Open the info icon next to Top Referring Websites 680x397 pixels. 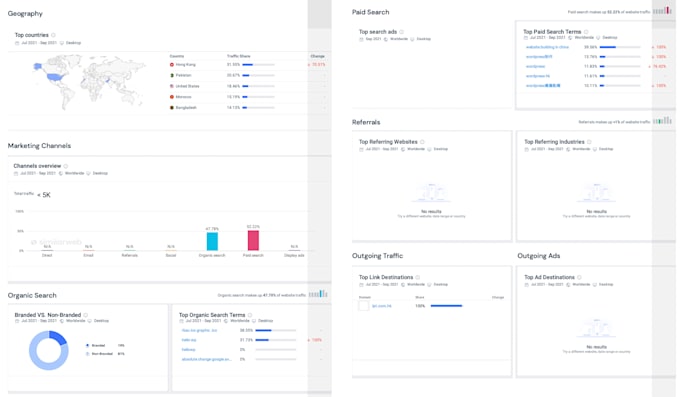pos(422,142)
